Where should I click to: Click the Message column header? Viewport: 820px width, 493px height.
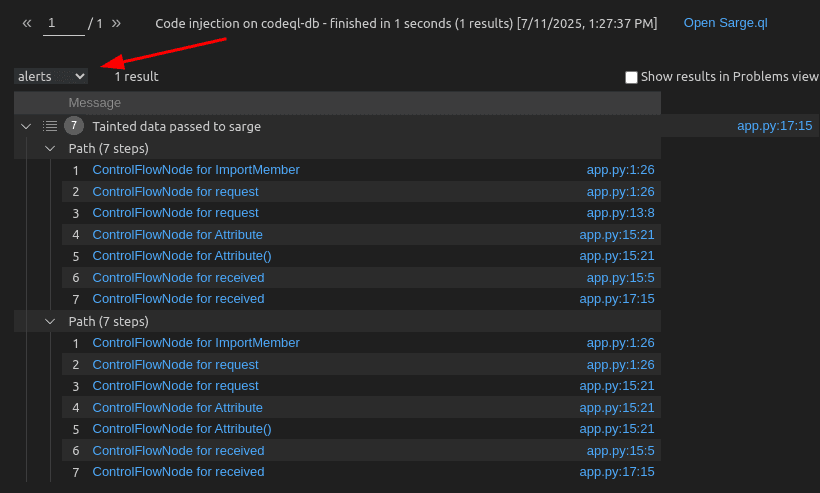tap(95, 103)
